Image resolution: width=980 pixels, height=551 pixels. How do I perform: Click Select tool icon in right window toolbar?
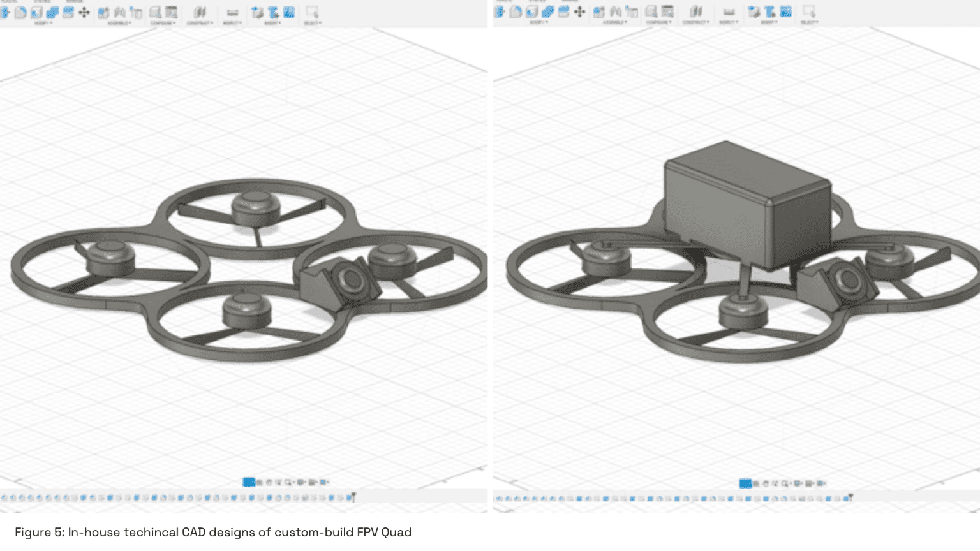pos(808,12)
